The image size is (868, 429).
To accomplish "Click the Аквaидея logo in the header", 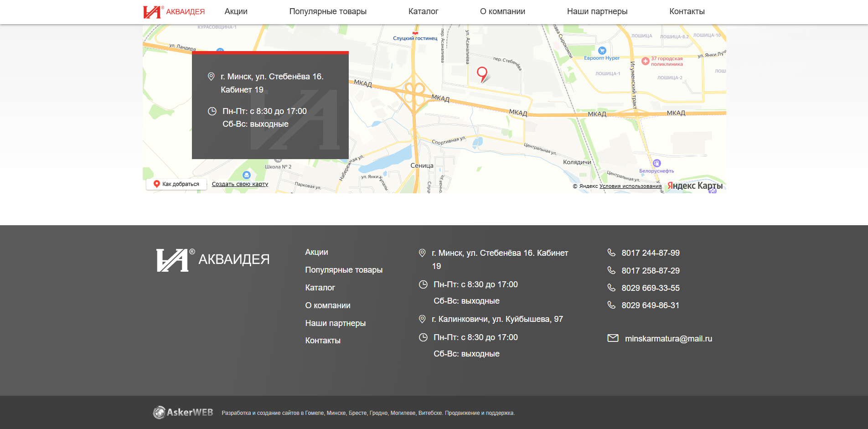I will click(x=174, y=12).
